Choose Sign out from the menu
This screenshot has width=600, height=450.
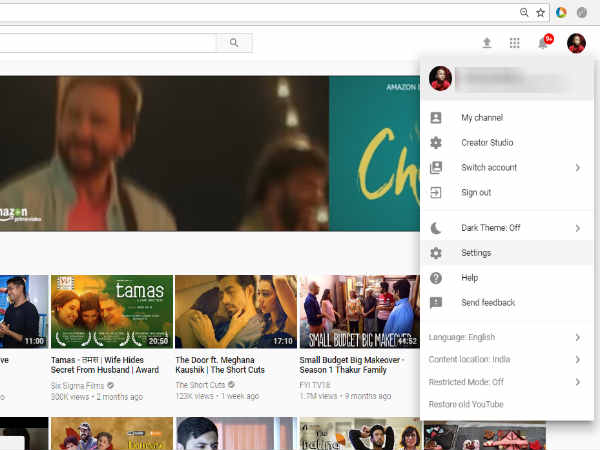(x=476, y=193)
